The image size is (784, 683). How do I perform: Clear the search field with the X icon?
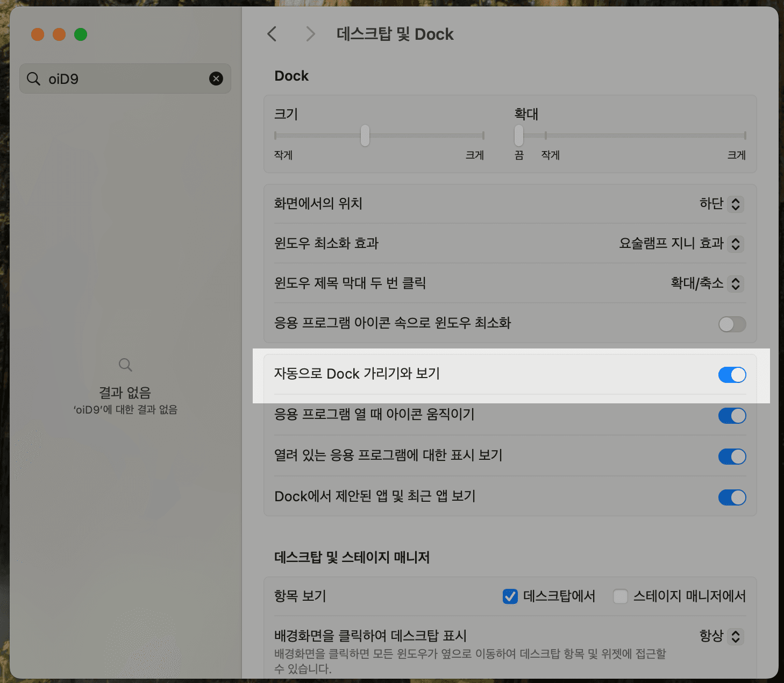click(x=216, y=79)
